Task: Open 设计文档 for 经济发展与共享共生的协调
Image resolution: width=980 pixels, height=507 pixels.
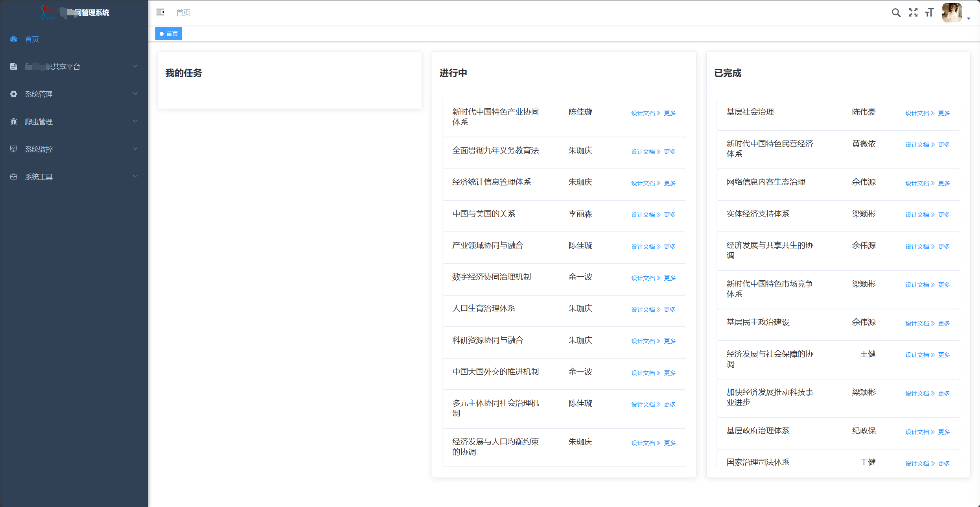Action: click(x=920, y=246)
